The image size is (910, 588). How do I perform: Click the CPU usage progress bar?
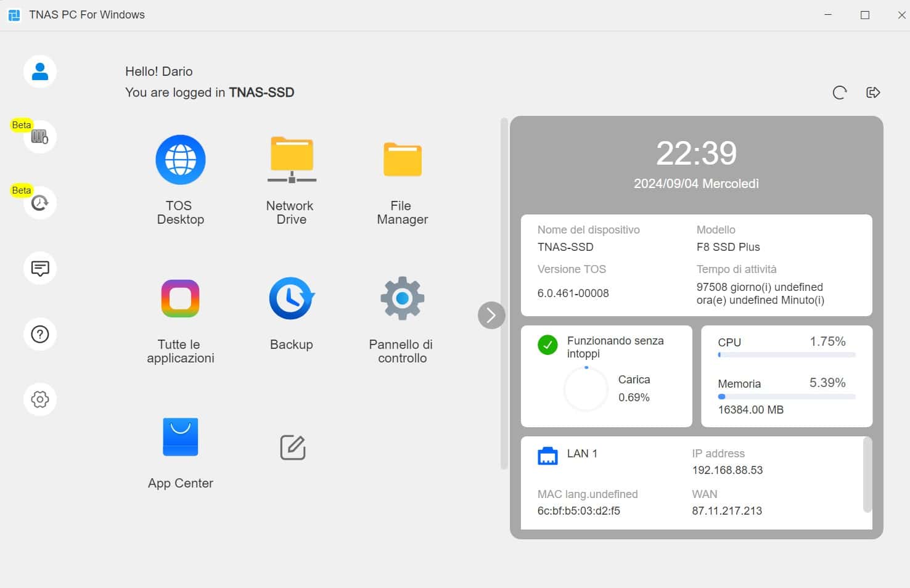point(787,355)
